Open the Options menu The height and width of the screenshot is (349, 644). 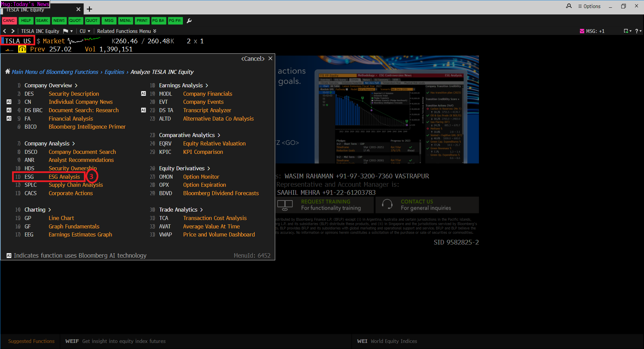pyautogui.click(x=589, y=6)
